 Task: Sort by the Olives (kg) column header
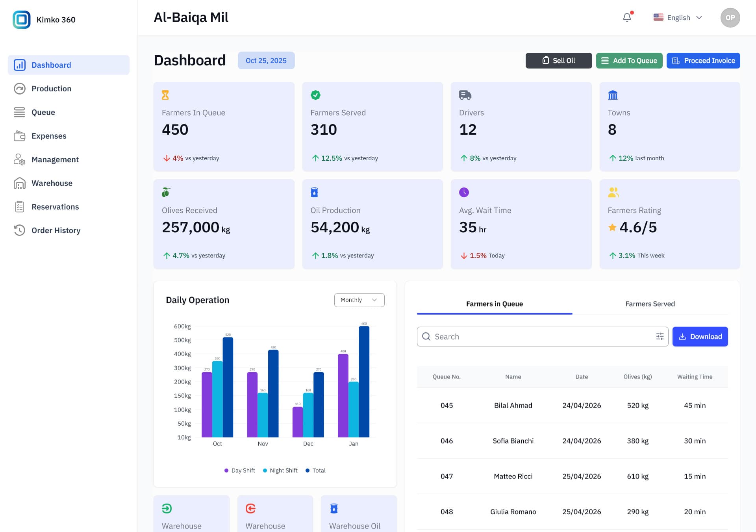[x=637, y=377]
